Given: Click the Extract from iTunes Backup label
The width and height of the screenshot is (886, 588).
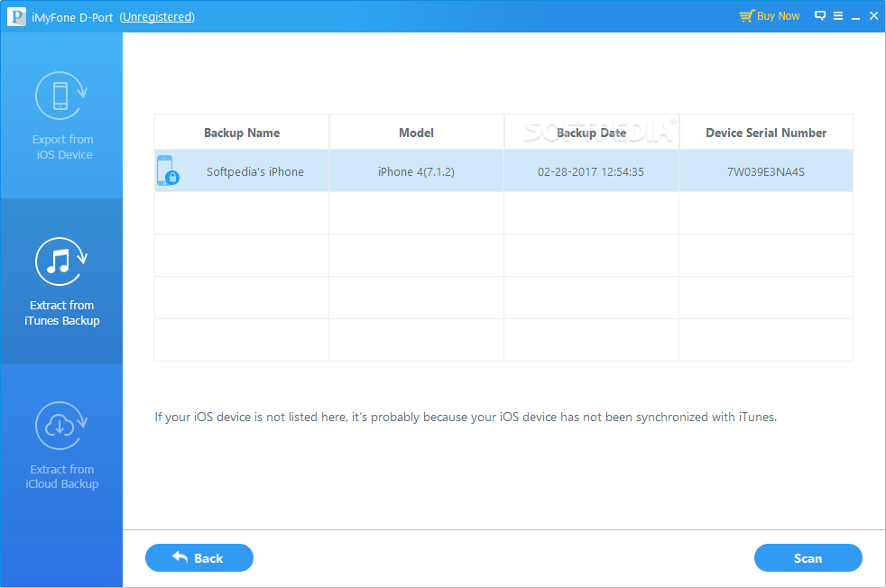Looking at the screenshot, I should click(x=61, y=313).
